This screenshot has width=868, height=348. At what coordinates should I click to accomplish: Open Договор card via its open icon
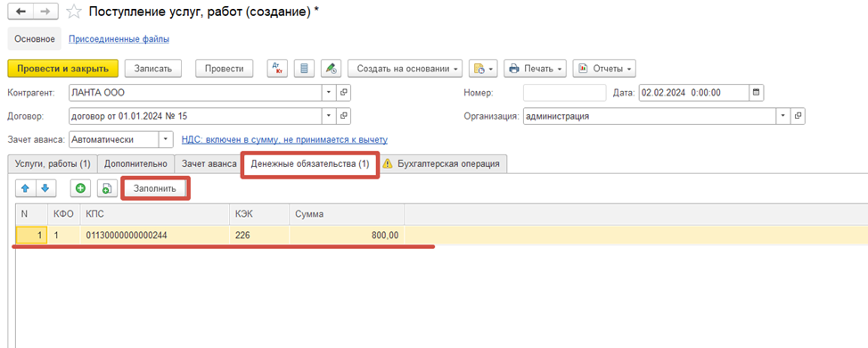[x=344, y=116]
